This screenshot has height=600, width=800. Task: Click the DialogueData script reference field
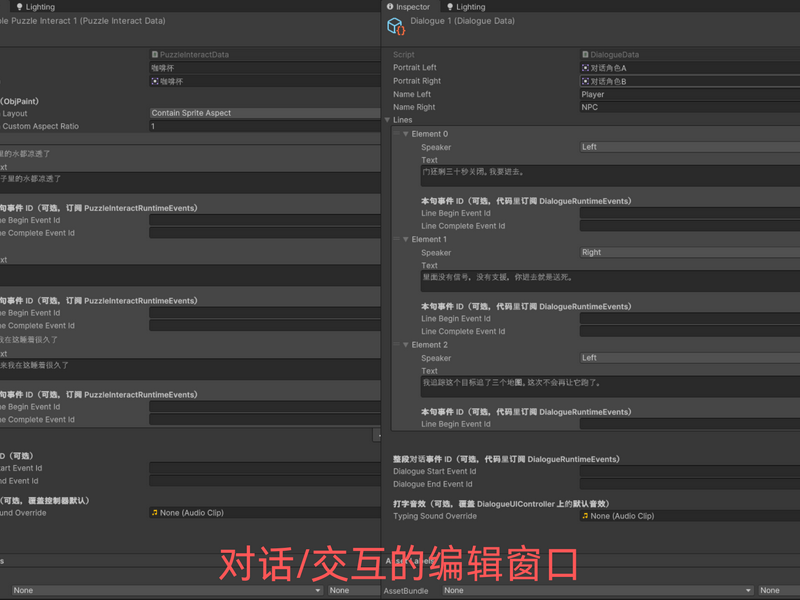pos(690,55)
